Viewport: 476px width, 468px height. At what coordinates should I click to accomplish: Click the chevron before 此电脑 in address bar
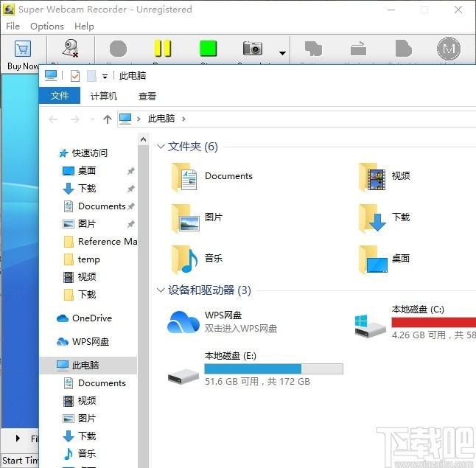(139, 119)
